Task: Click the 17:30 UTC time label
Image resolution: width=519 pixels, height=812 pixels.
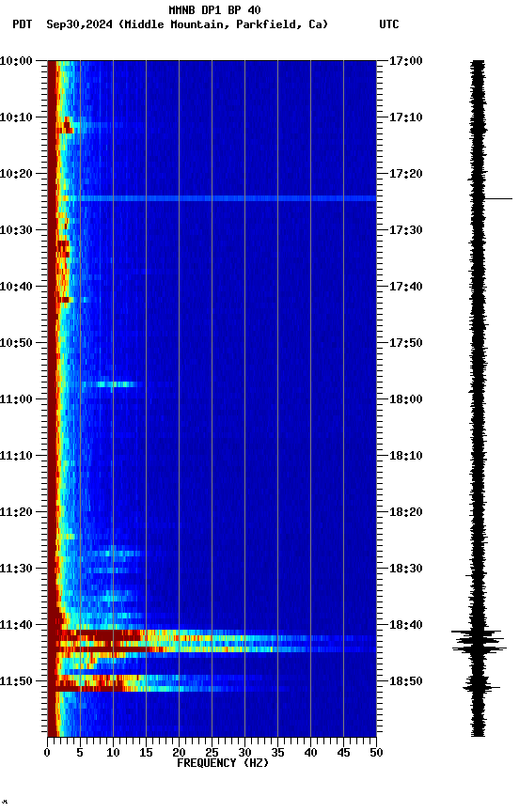Action: (x=406, y=230)
